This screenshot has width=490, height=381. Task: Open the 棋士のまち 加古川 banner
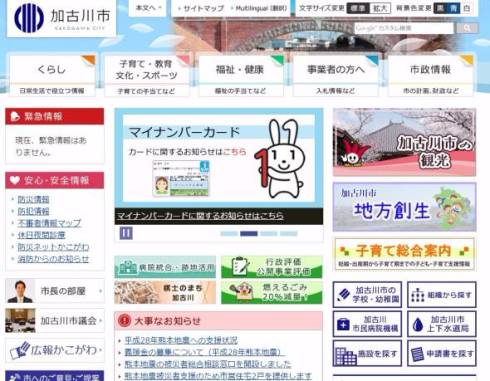(165, 292)
